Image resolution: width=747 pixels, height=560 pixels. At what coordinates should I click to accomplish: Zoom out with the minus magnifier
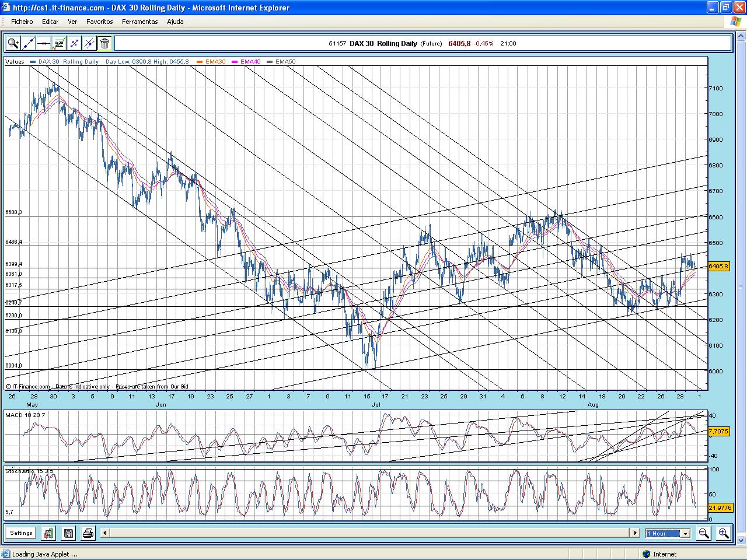[x=704, y=533]
